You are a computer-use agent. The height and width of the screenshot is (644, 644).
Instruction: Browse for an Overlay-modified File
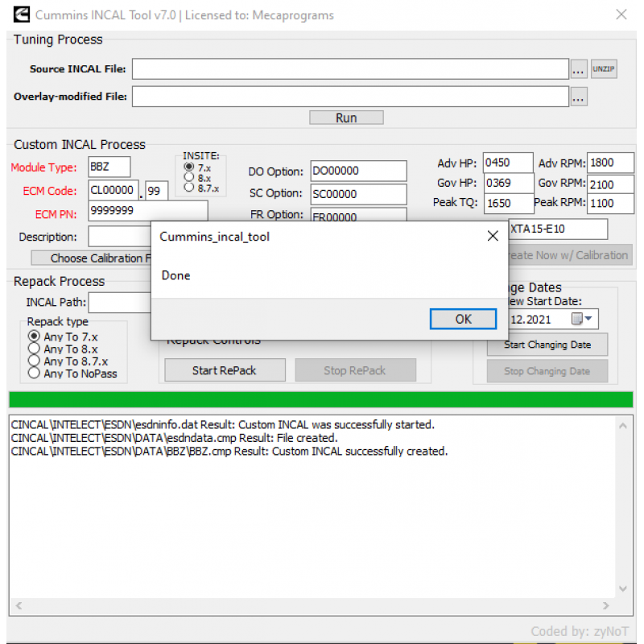pos(578,96)
